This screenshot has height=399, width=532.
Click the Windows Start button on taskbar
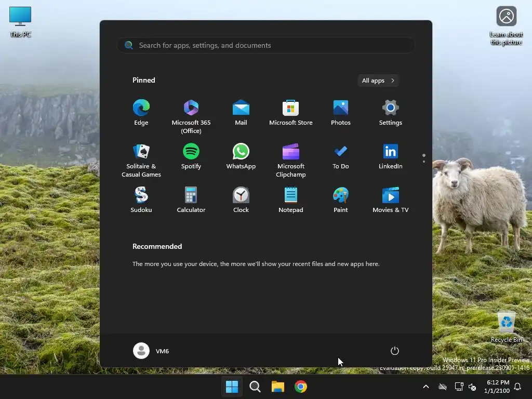coord(232,387)
